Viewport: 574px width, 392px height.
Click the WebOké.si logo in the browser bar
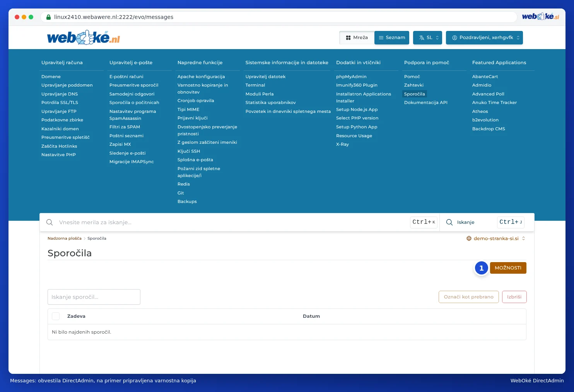pos(540,17)
